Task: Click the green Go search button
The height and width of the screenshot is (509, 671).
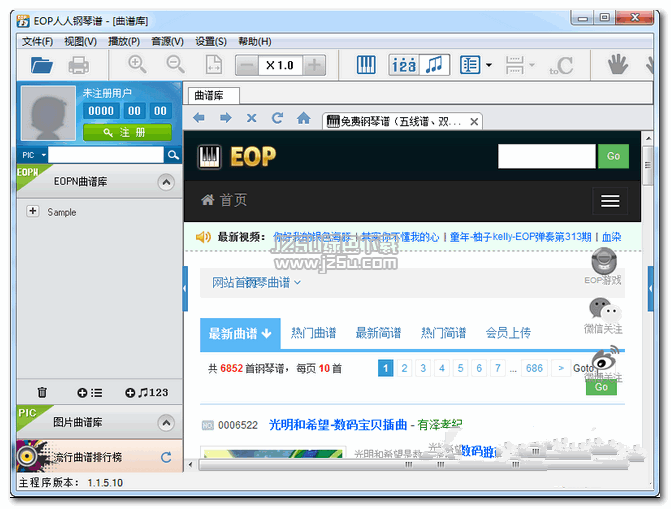Action: [x=613, y=156]
